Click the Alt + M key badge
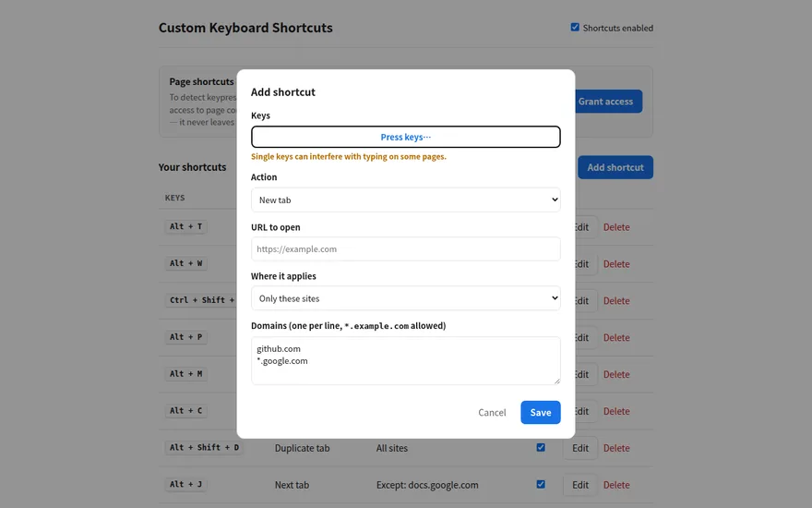Screen dimensions: 812x508 [185, 374]
